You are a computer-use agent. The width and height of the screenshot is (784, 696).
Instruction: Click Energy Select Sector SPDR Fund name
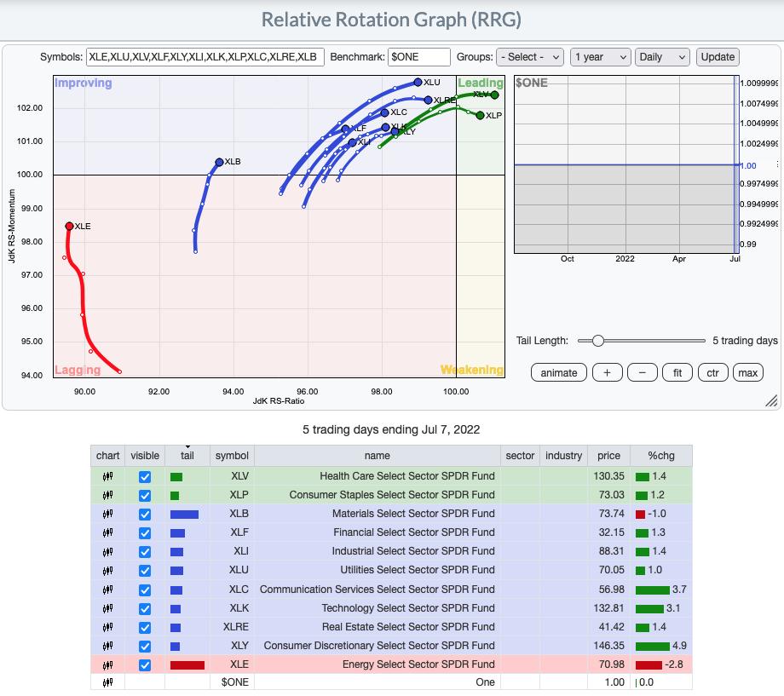pos(418,664)
